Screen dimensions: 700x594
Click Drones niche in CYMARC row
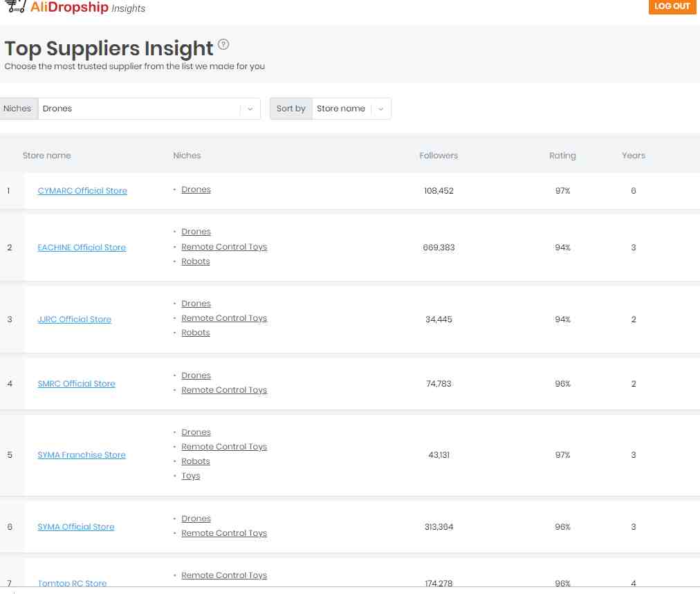196,189
